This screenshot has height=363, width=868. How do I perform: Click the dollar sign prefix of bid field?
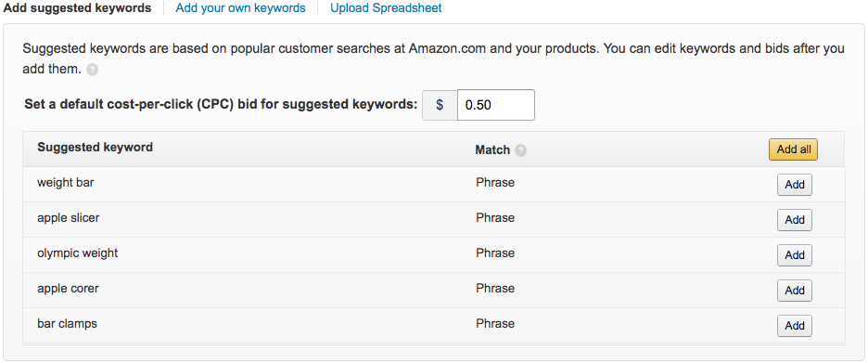(440, 105)
